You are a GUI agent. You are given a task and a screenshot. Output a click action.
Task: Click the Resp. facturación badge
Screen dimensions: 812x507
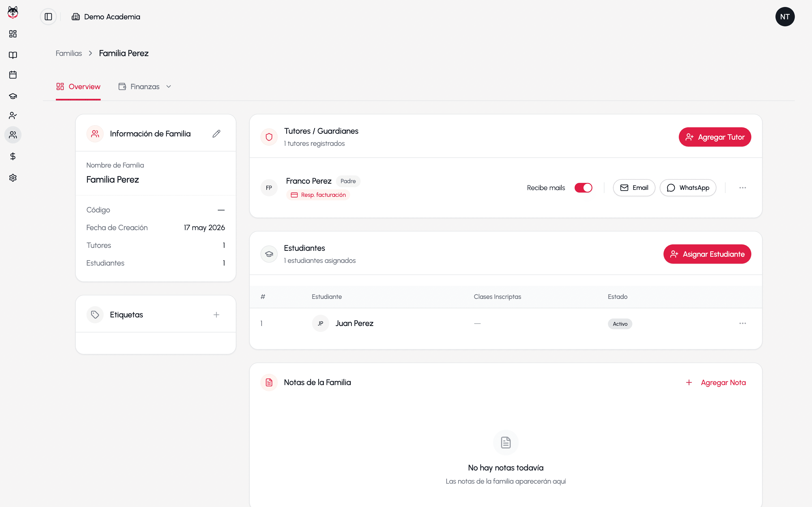[x=318, y=195]
